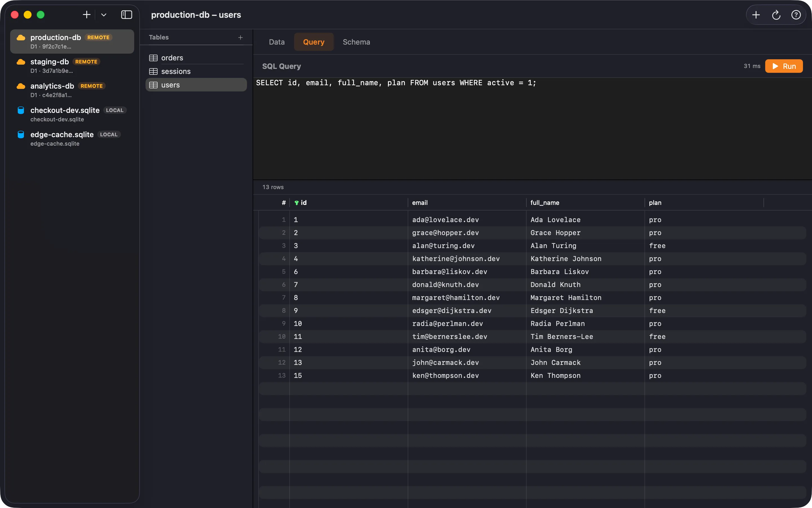812x508 pixels.
Task: Switch to the Data tab
Action: pyautogui.click(x=277, y=42)
